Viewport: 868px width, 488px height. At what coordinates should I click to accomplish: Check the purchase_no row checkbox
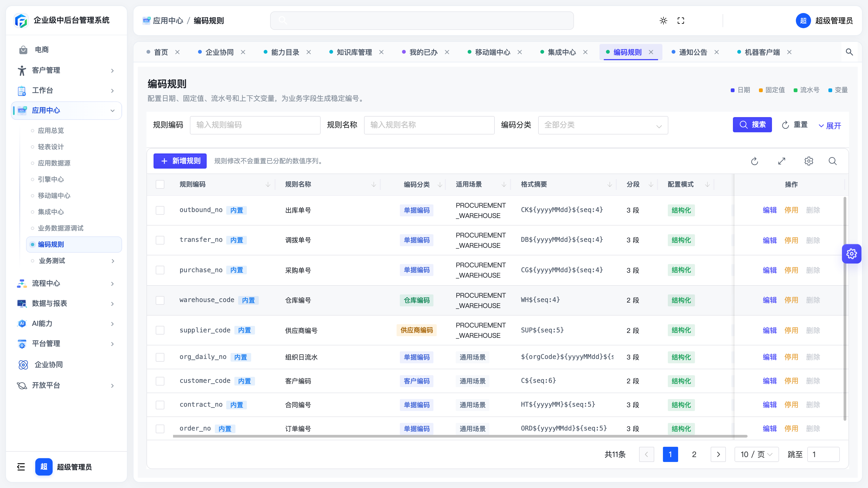[160, 270]
